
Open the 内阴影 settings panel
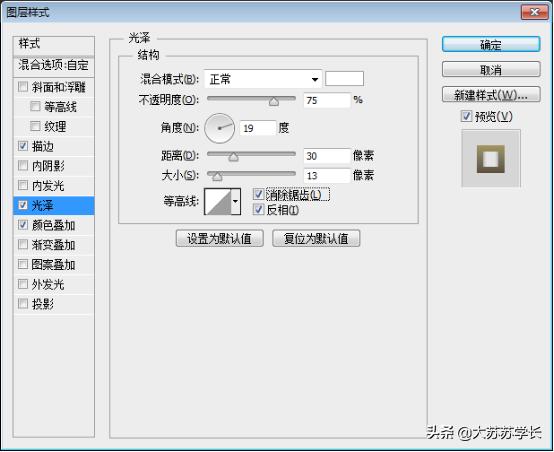[x=48, y=166]
